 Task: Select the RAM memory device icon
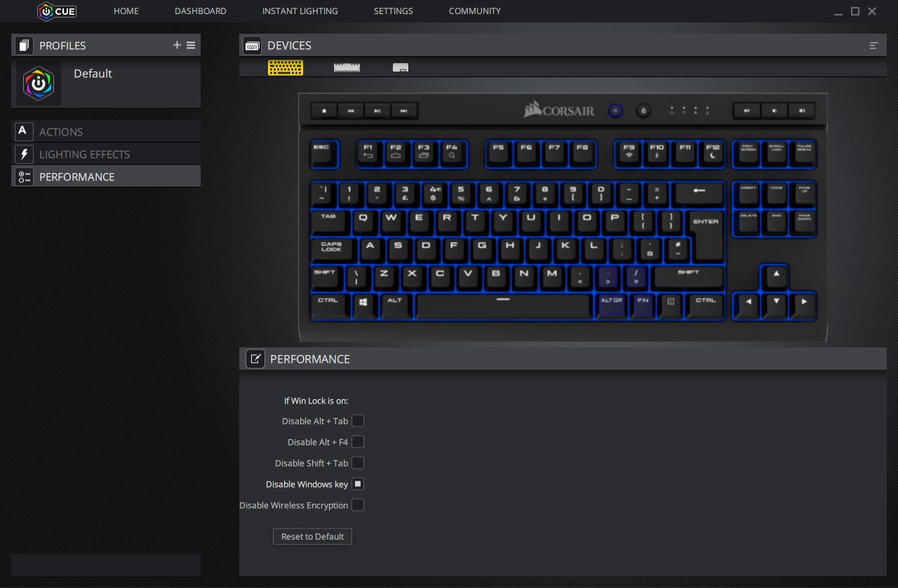pyautogui.click(x=347, y=67)
